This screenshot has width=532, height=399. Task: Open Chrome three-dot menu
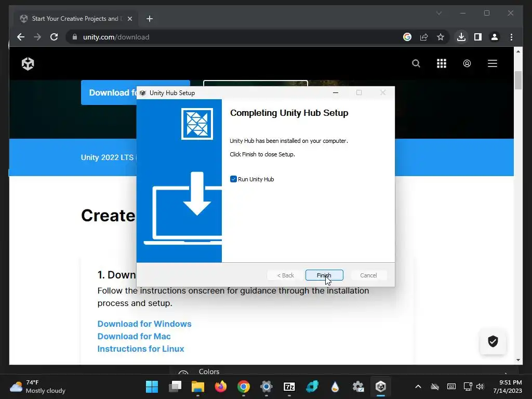click(x=511, y=37)
